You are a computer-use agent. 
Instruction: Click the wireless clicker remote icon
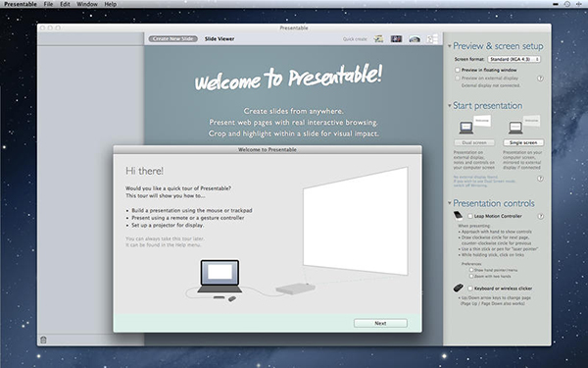[x=459, y=288]
